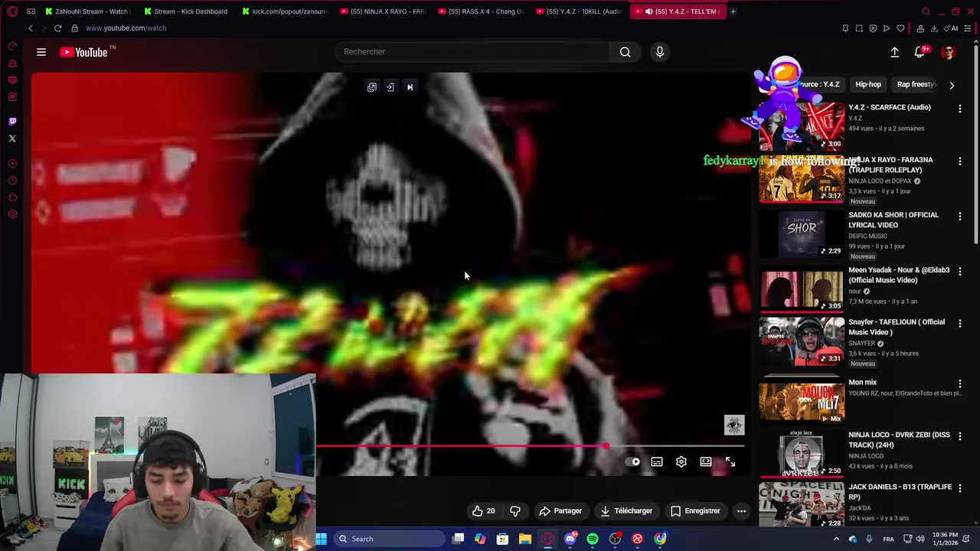Select the Hip-hop filter chip
980x551 pixels.
(x=868, y=84)
